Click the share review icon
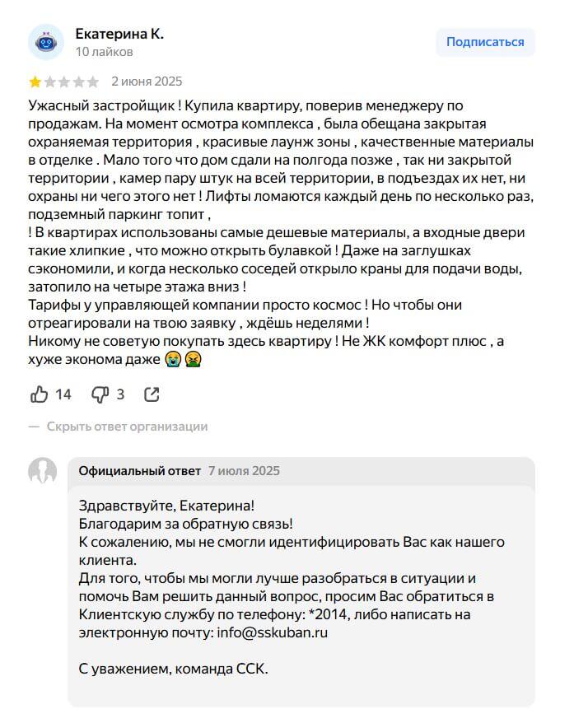The height and width of the screenshot is (723, 588). coord(152,394)
